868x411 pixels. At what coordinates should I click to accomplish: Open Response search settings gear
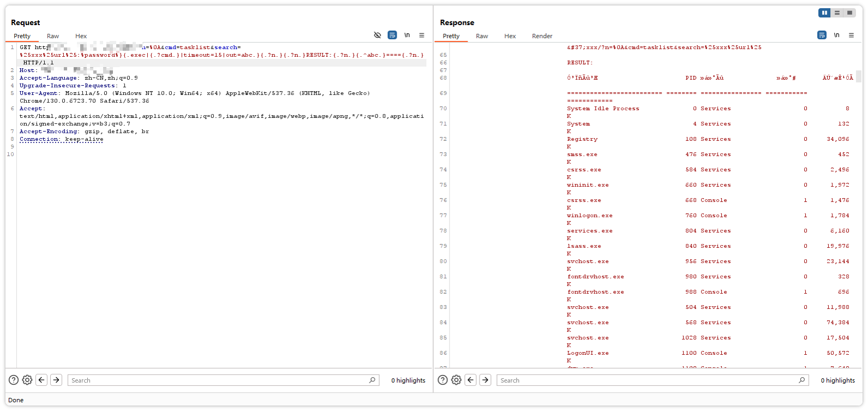pyautogui.click(x=456, y=380)
